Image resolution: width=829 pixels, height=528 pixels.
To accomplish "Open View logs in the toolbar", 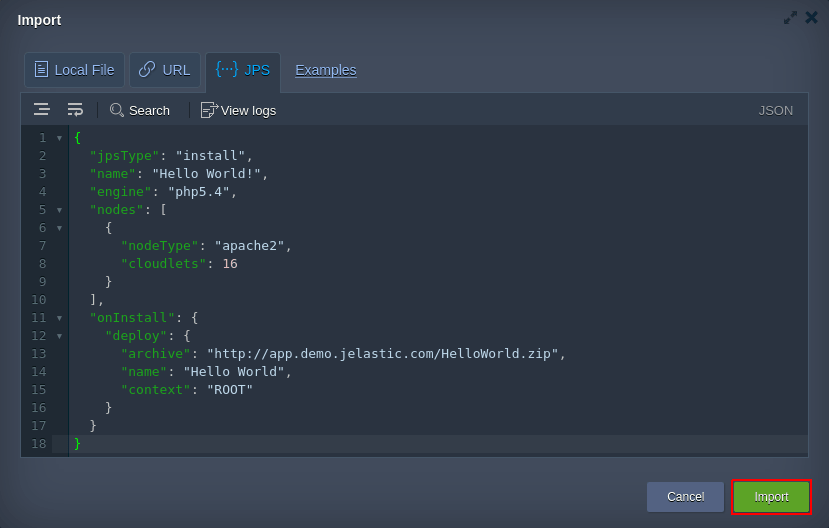I will (x=238, y=110).
